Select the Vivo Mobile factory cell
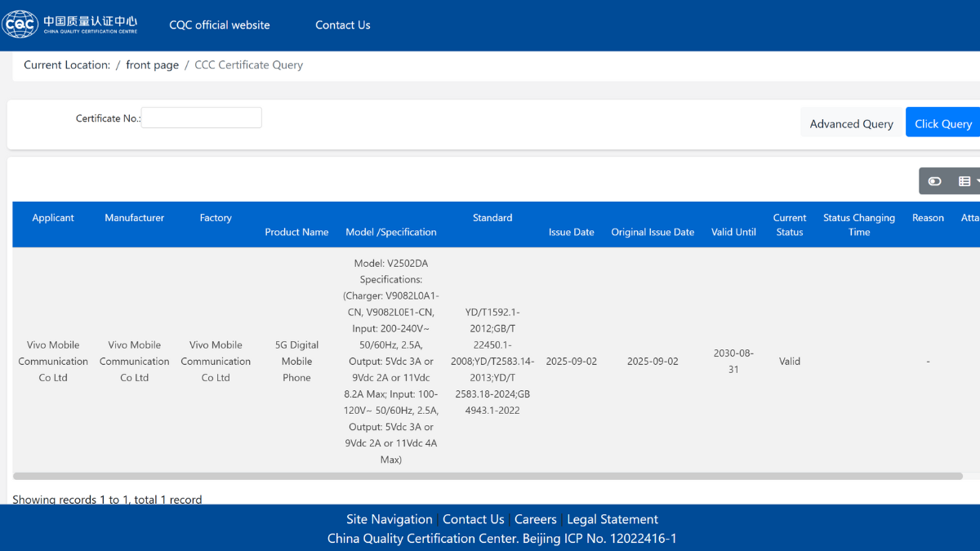The image size is (980, 551). (216, 361)
